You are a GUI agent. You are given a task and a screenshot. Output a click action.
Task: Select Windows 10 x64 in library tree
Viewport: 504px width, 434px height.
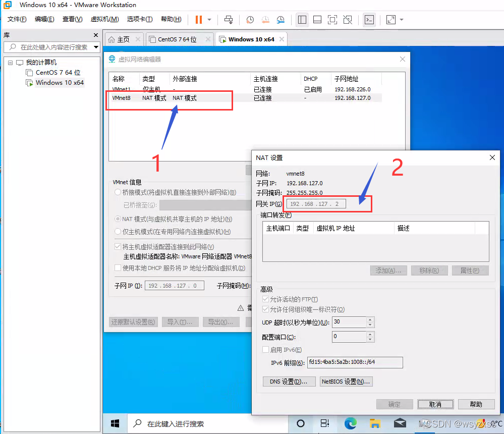60,83
